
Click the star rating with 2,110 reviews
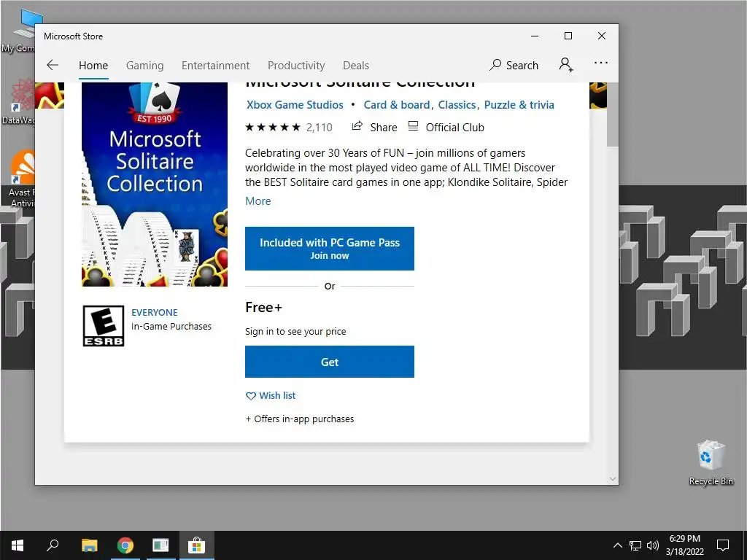click(x=288, y=127)
